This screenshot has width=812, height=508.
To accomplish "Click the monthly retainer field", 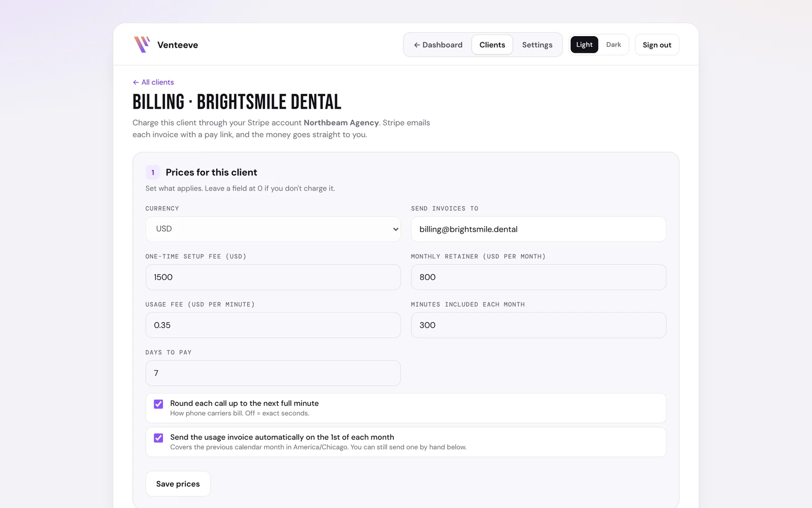I will (x=538, y=277).
